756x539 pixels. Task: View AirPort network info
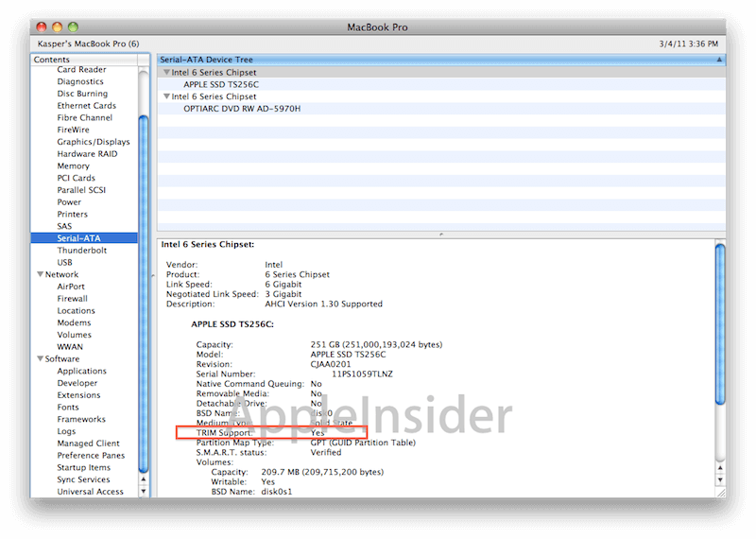(x=70, y=287)
